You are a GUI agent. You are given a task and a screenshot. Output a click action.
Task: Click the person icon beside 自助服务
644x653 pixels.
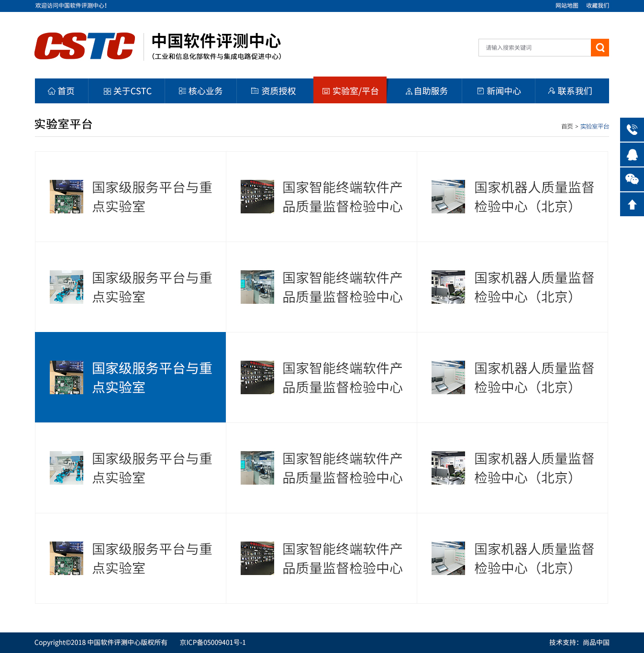click(409, 91)
